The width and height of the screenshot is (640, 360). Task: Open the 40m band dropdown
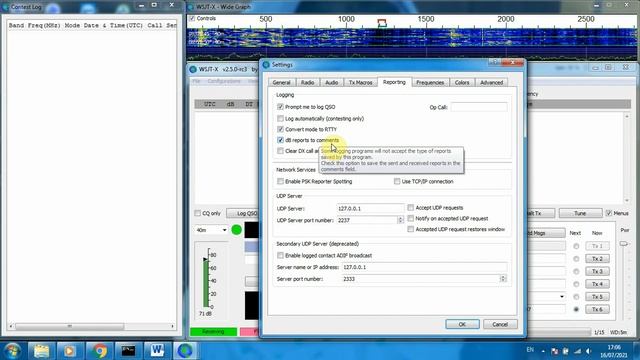pos(211,230)
